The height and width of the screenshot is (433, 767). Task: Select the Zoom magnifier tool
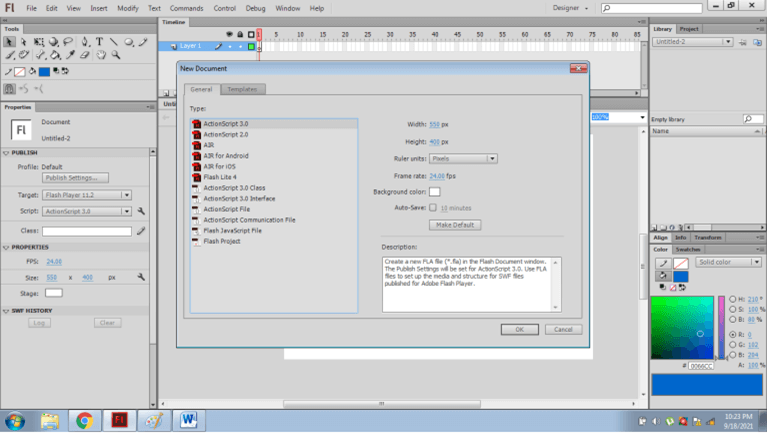click(x=116, y=55)
